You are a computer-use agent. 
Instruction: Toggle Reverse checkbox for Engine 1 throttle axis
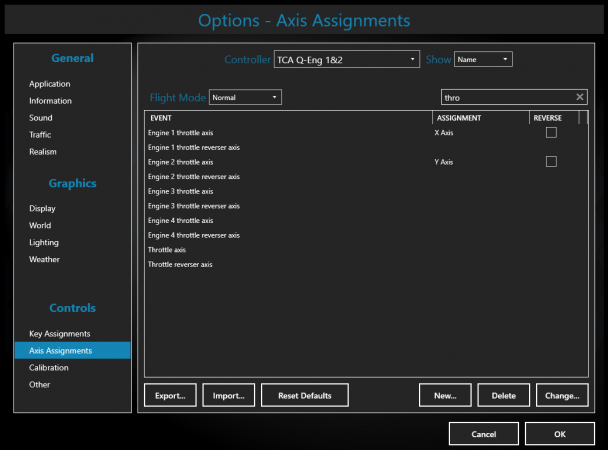[551, 132]
